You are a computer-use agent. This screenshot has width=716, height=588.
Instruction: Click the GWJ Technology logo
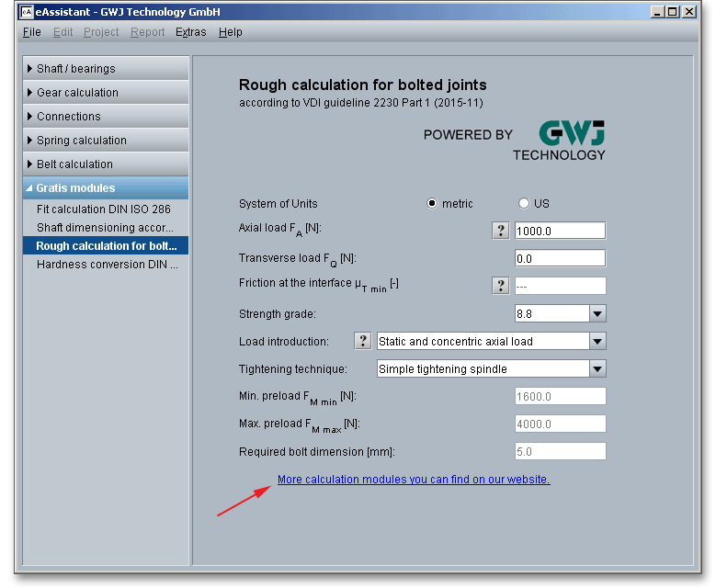pyautogui.click(x=559, y=141)
